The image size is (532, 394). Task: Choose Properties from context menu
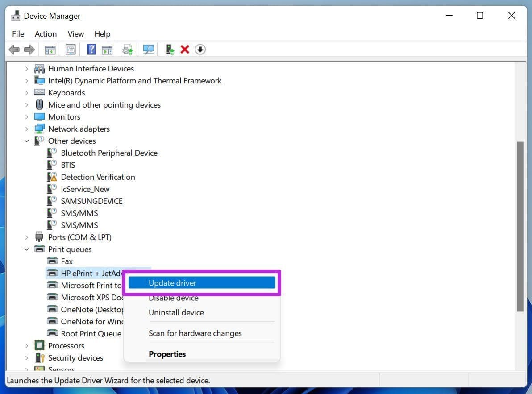pyautogui.click(x=202, y=354)
